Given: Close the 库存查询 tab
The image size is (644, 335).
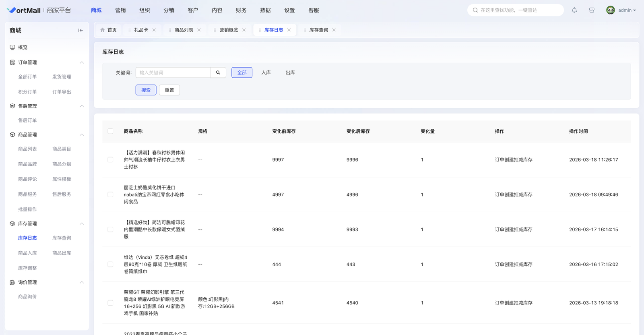Looking at the screenshot, I should [334, 30].
